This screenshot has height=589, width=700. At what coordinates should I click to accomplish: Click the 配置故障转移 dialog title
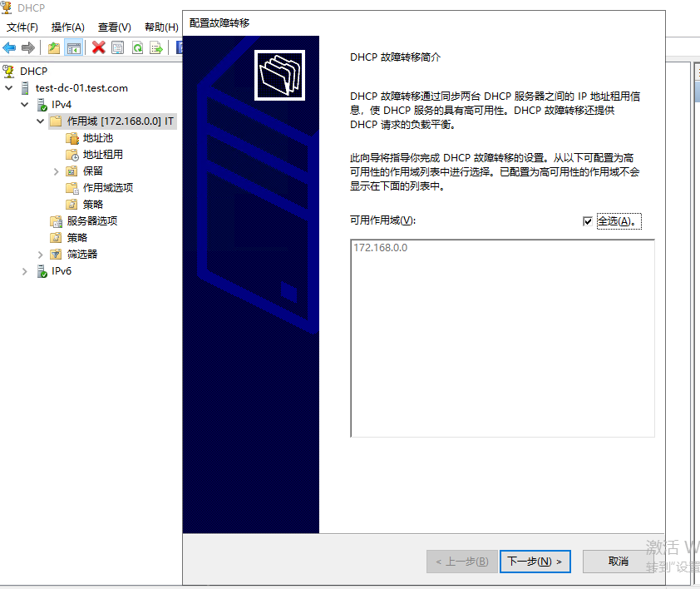click(219, 22)
